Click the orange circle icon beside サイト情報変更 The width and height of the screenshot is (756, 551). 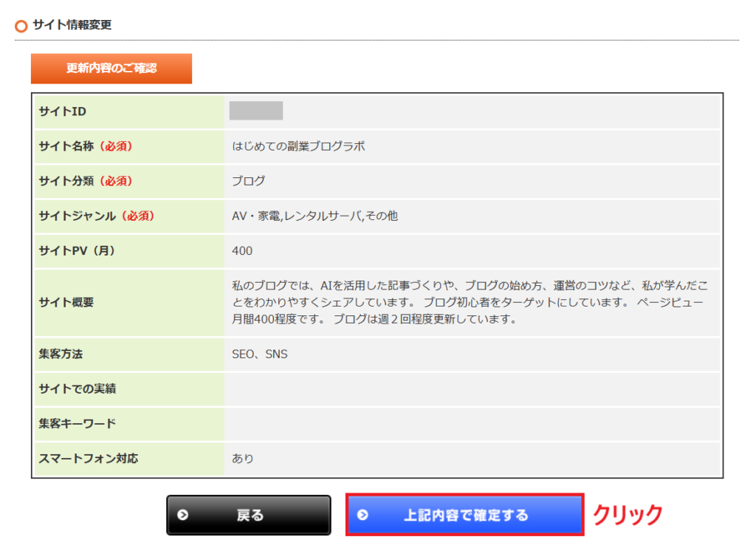coord(21,26)
